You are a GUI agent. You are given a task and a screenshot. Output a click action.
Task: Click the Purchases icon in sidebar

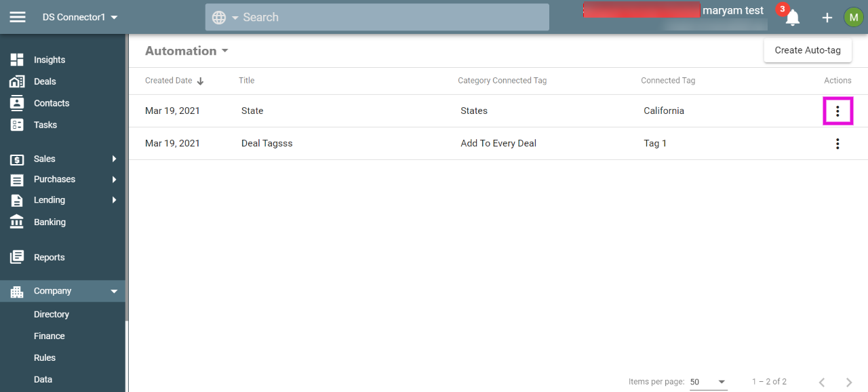17,180
